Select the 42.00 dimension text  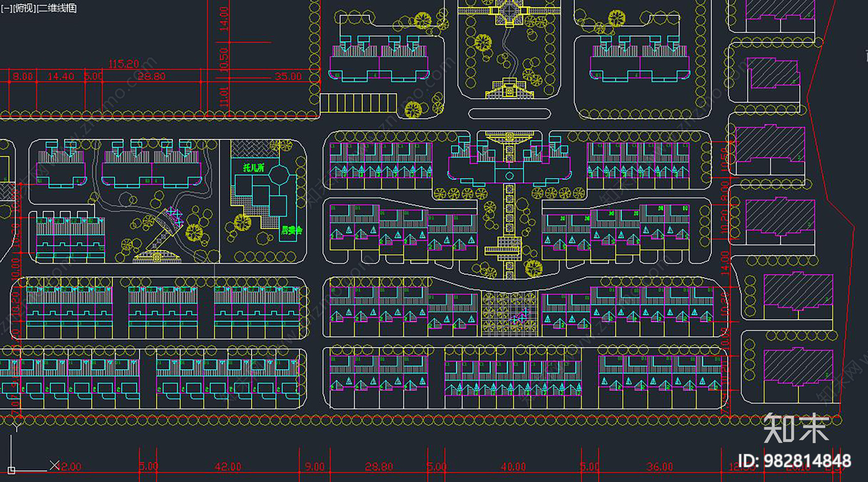[x=228, y=466]
